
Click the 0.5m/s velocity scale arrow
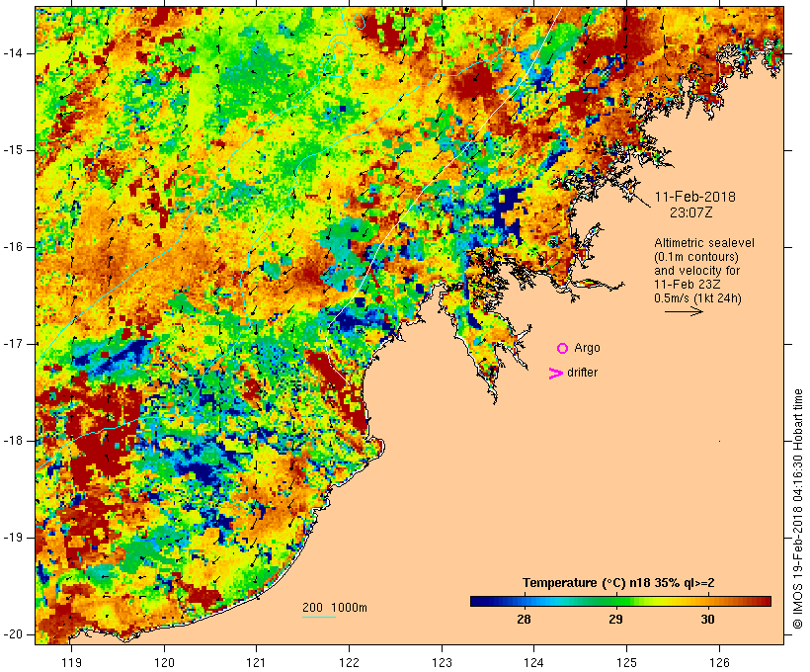tap(684, 311)
